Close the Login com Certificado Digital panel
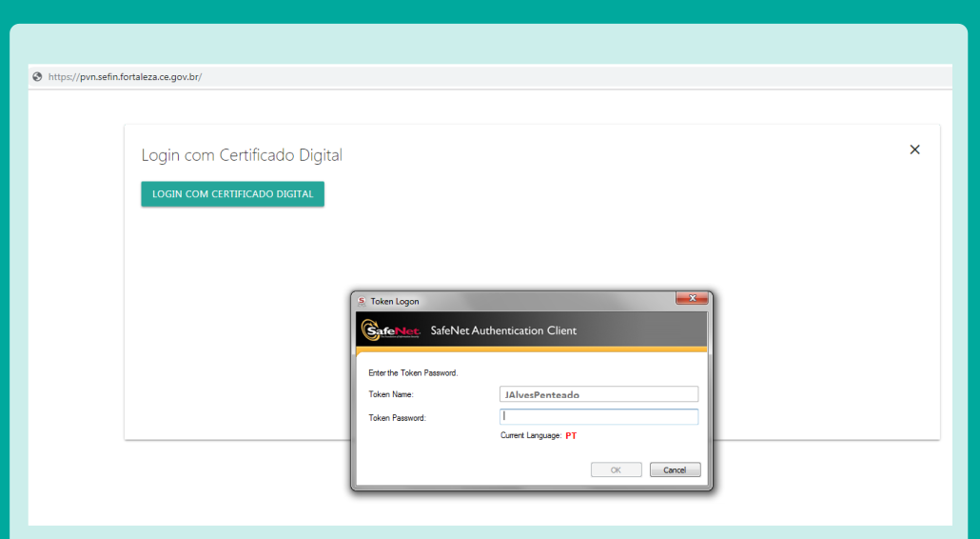The image size is (980, 539). (914, 150)
